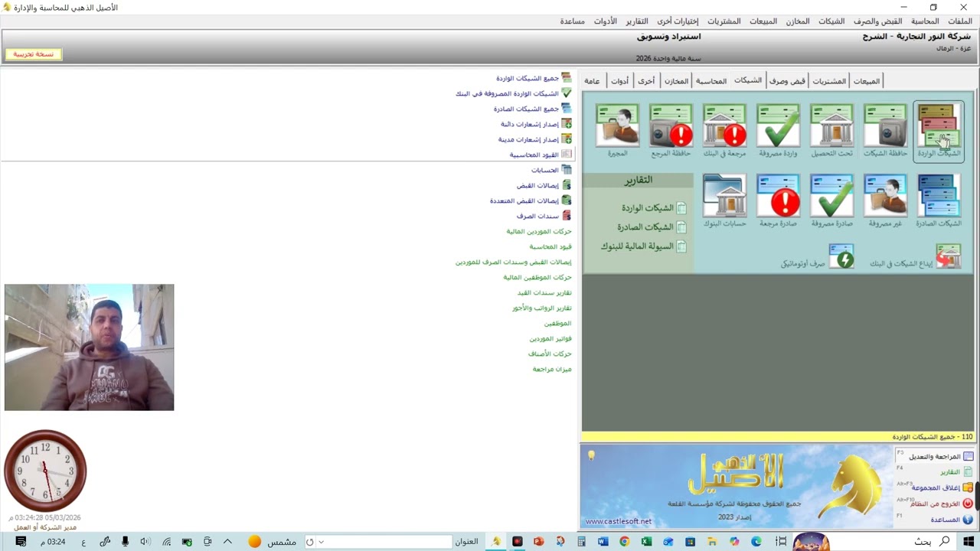The width and height of the screenshot is (980, 551).
Task: Select جميع الشيكات الصادرة in recent list
Action: tap(532, 109)
